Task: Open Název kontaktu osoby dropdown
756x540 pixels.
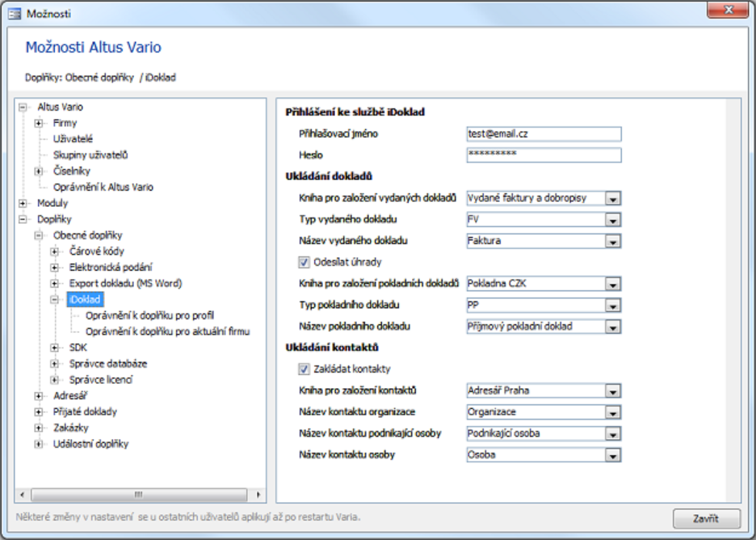Action: (613, 455)
